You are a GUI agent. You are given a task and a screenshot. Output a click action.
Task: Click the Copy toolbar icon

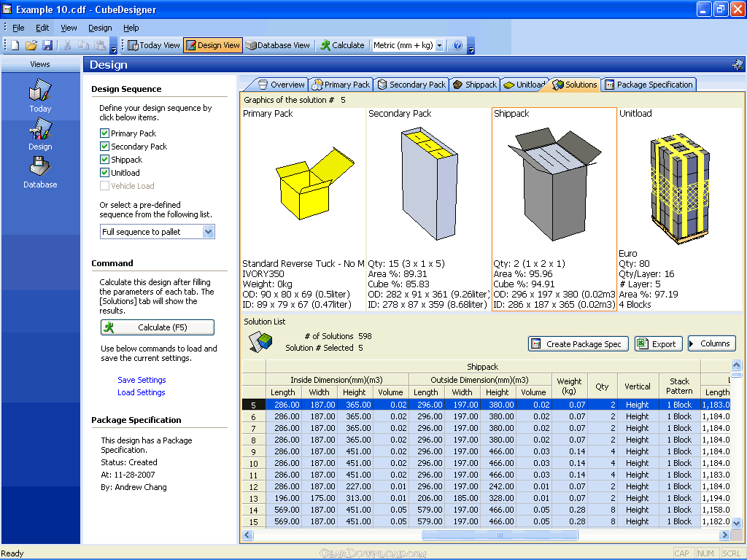[83, 45]
